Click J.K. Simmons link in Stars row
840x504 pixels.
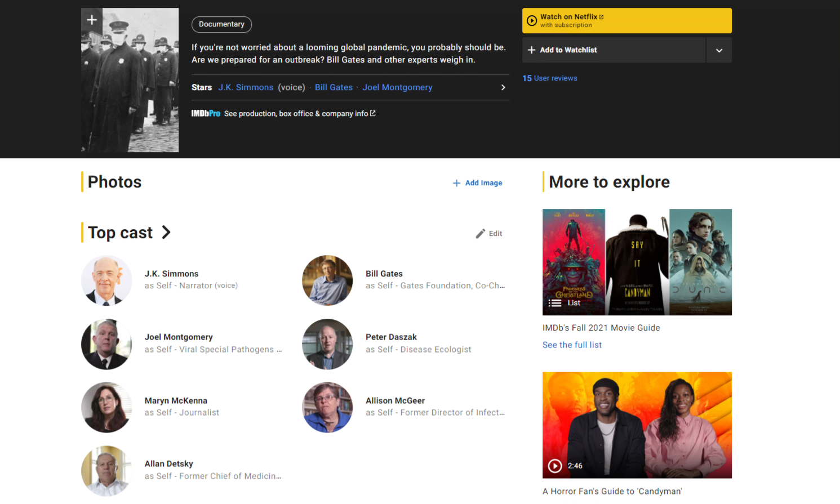pyautogui.click(x=246, y=87)
